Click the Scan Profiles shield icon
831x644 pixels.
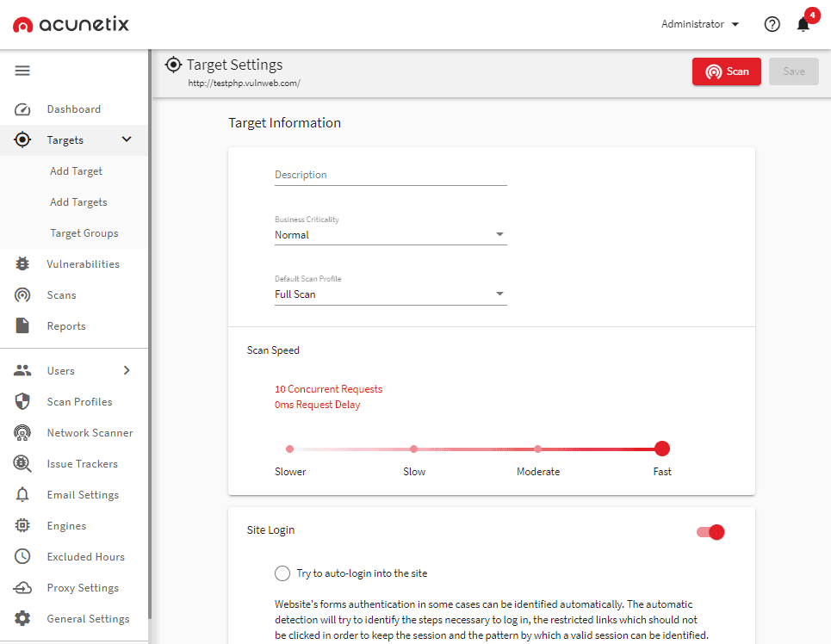coord(22,402)
